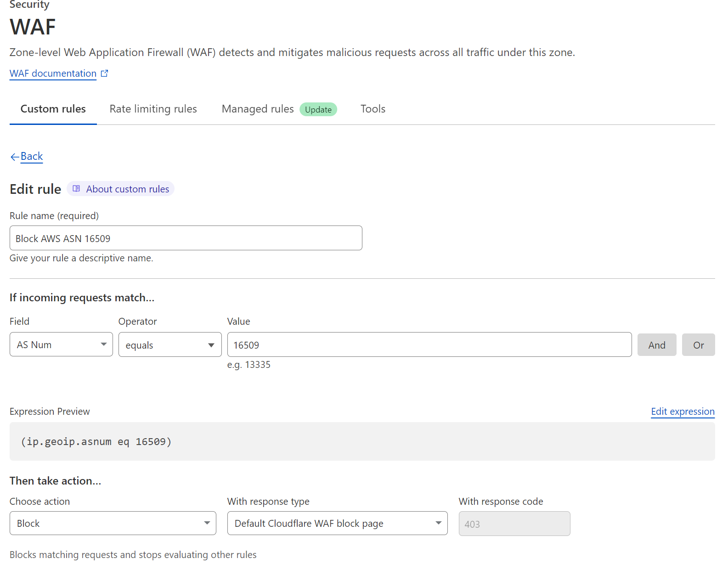Click the 'Expression Preview' label

pyautogui.click(x=50, y=412)
